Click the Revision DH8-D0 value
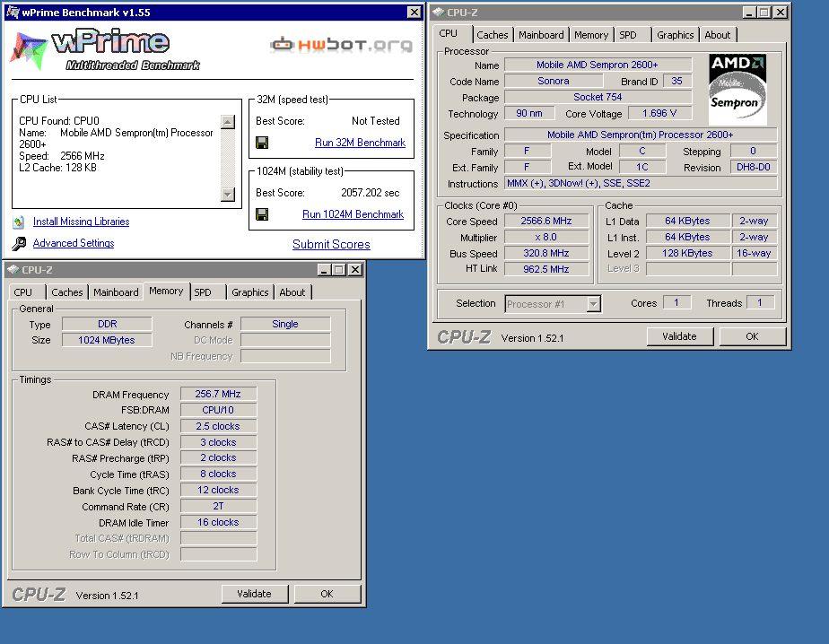The height and width of the screenshot is (644, 829). click(754, 167)
